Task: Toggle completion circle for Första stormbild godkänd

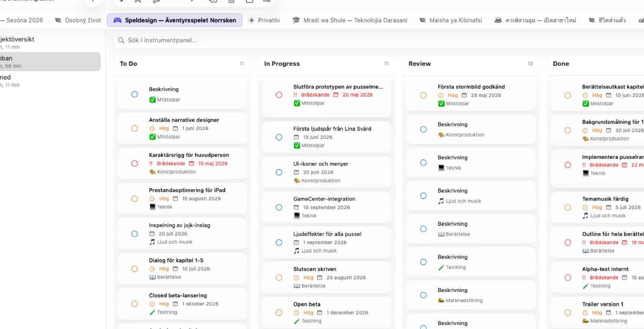Action: pos(423,95)
